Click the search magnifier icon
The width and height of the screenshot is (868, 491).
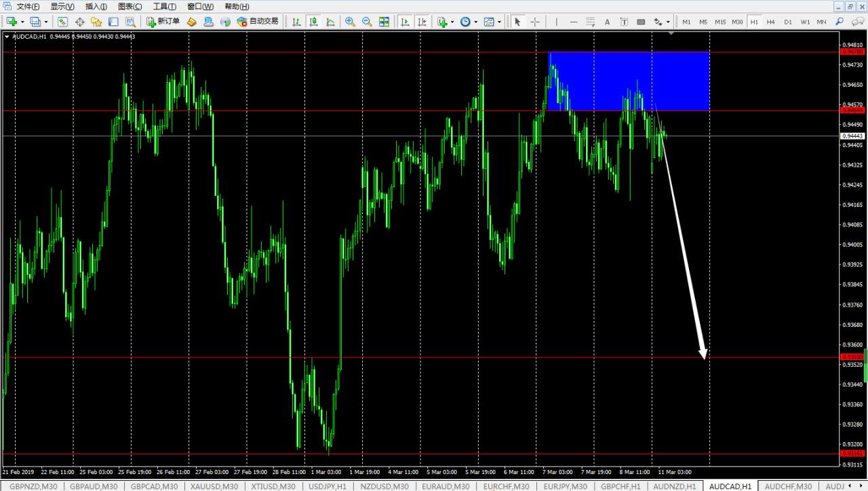(840, 22)
